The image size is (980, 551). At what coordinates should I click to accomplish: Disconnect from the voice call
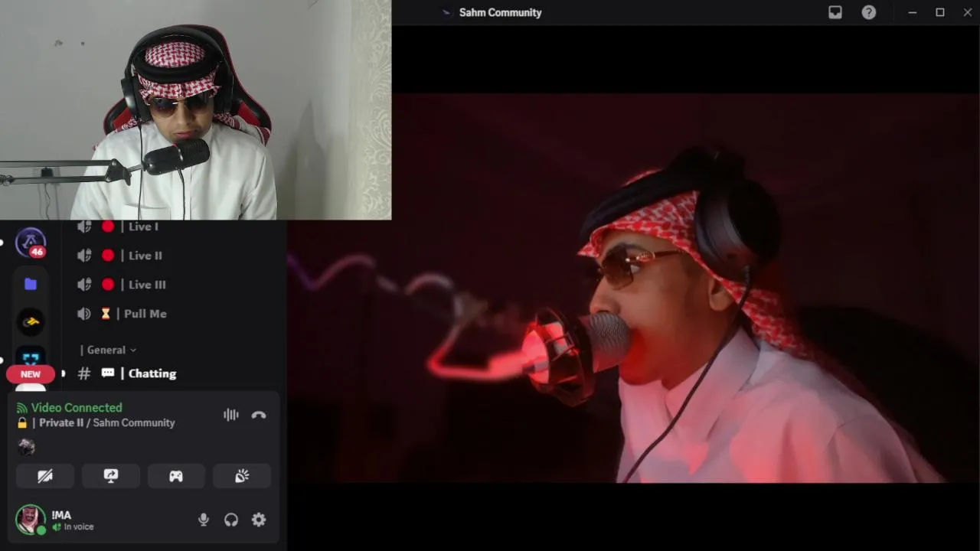tap(259, 415)
